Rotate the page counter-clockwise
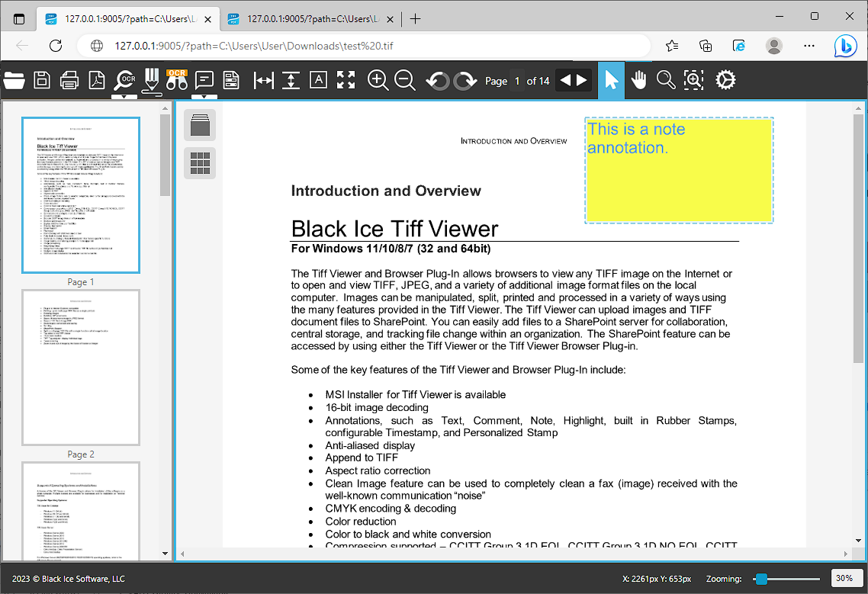868x594 pixels. coord(438,81)
